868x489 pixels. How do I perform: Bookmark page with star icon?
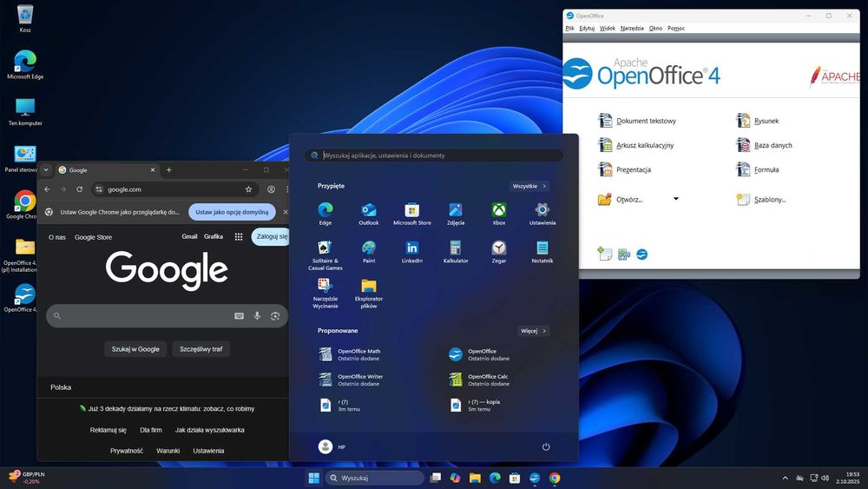click(248, 189)
